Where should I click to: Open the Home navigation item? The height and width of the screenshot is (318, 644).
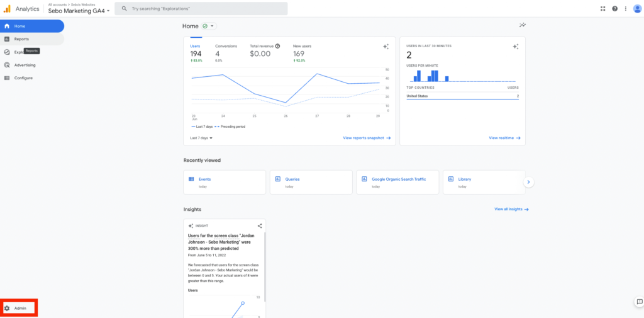32,26
